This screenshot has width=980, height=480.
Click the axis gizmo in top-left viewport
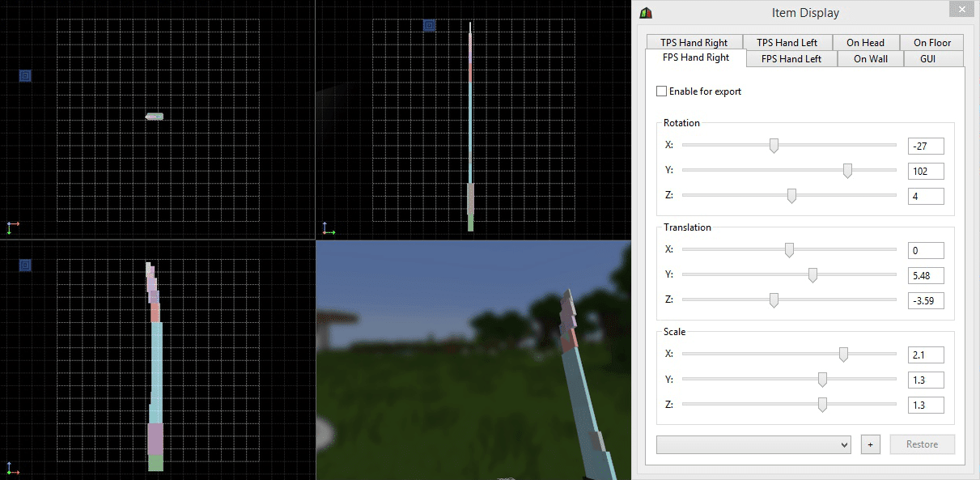click(13, 227)
